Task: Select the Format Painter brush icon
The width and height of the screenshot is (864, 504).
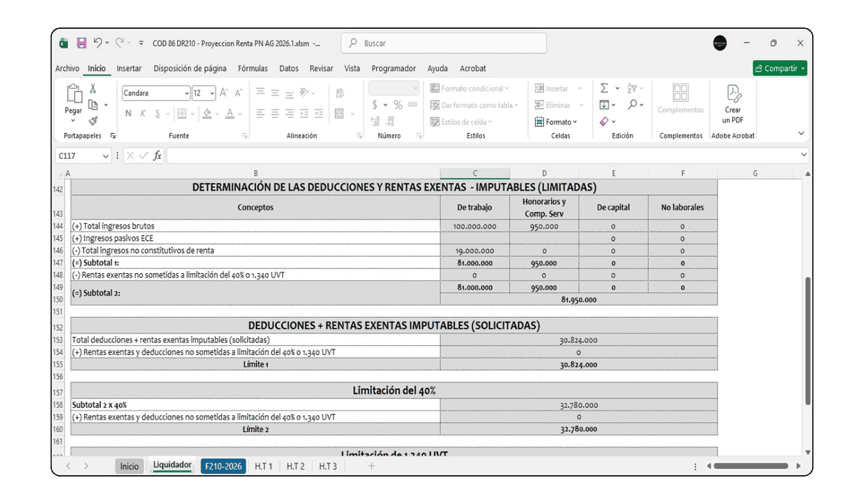Action: (93, 121)
